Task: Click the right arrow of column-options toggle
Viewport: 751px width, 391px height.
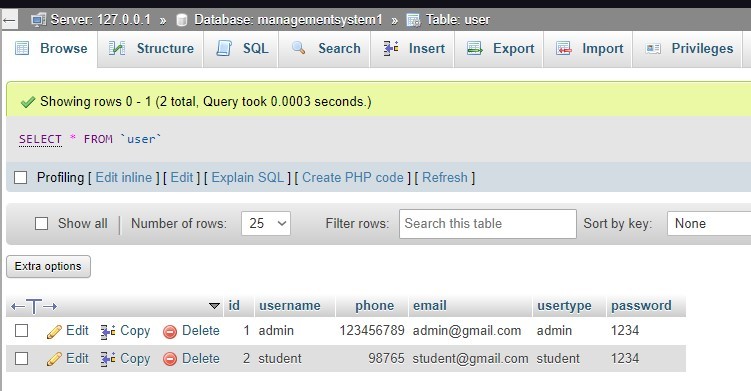Action: click(x=50, y=307)
